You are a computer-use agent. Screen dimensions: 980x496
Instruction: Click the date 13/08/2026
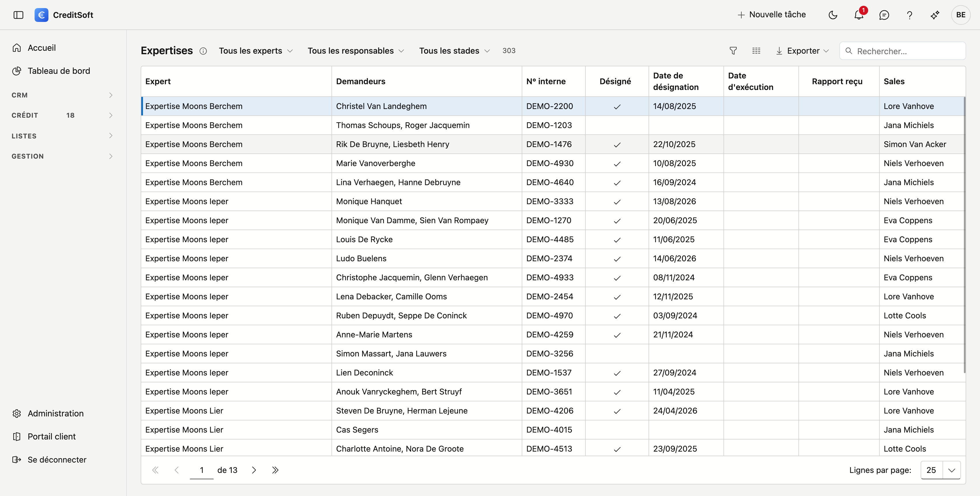[674, 201]
